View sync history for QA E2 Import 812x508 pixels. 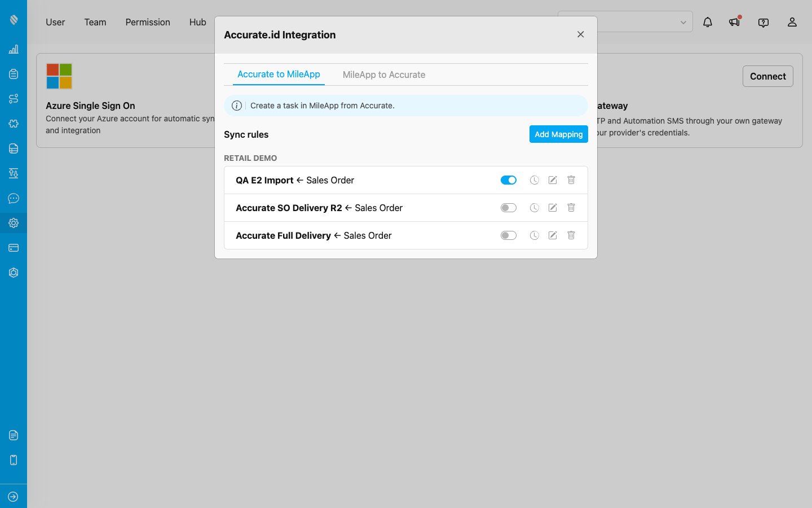click(x=535, y=180)
